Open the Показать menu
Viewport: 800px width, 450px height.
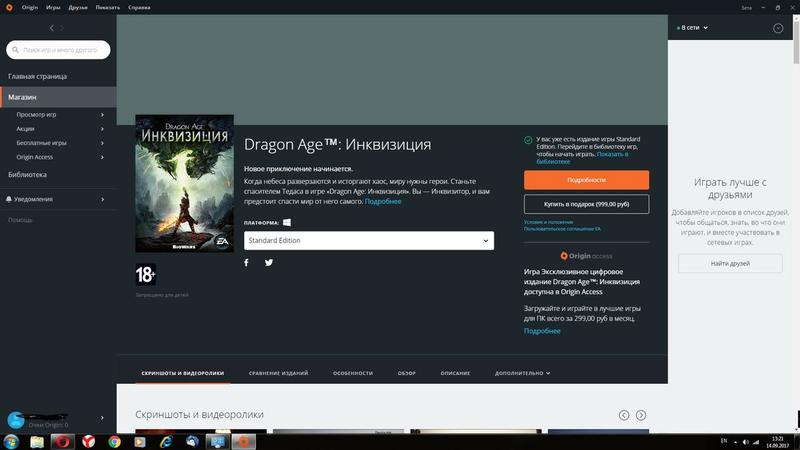pyautogui.click(x=108, y=7)
